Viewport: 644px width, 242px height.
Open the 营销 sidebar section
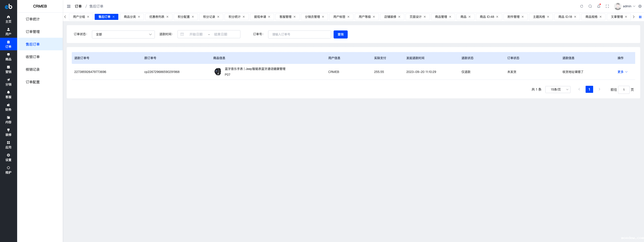click(8, 69)
